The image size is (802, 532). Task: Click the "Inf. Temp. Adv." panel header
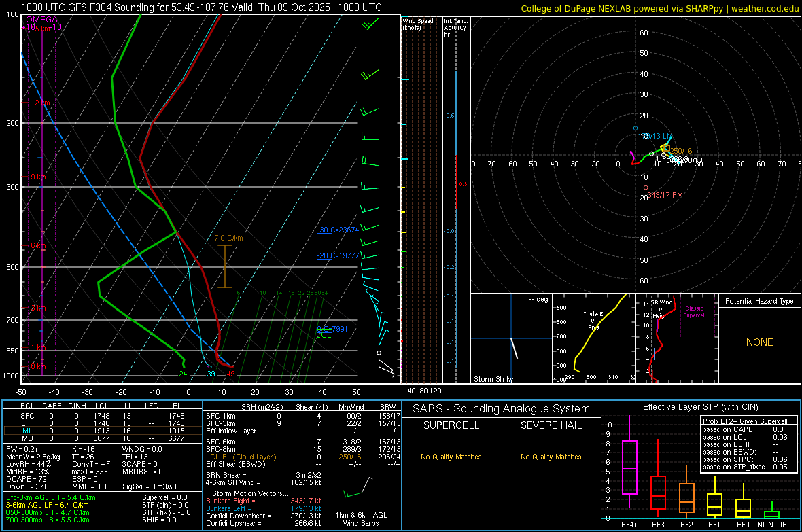[455, 28]
